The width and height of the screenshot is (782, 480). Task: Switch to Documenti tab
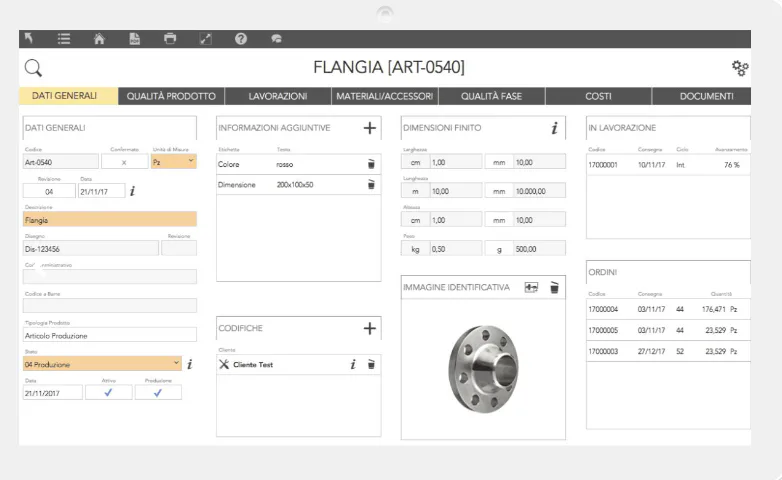tap(702, 96)
